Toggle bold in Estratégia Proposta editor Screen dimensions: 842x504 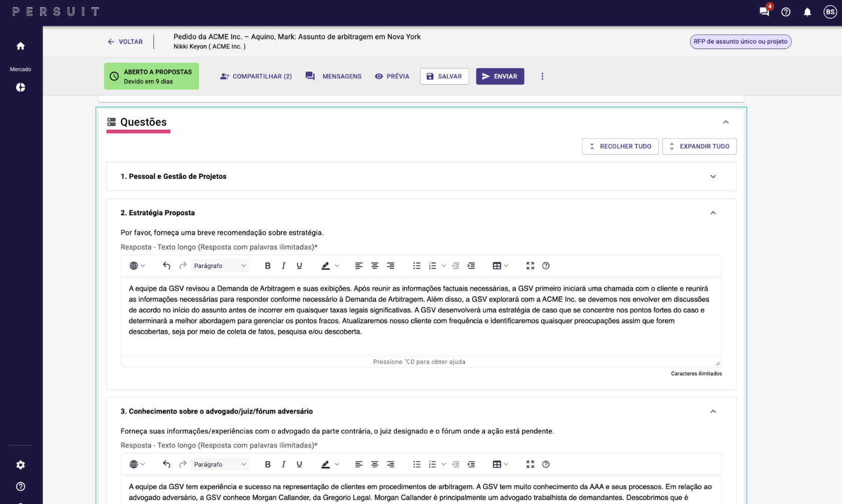268,266
